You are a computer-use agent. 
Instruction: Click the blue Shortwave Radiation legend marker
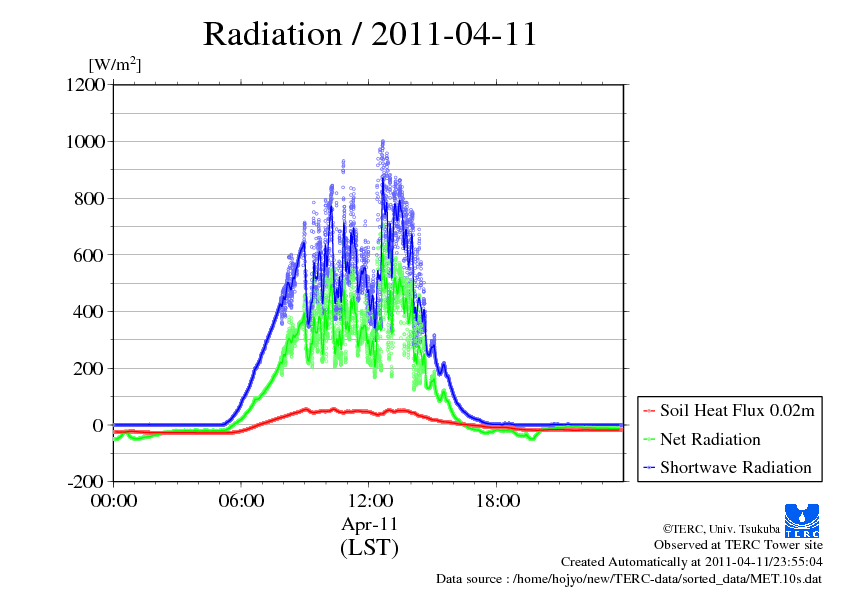click(x=649, y=468)
